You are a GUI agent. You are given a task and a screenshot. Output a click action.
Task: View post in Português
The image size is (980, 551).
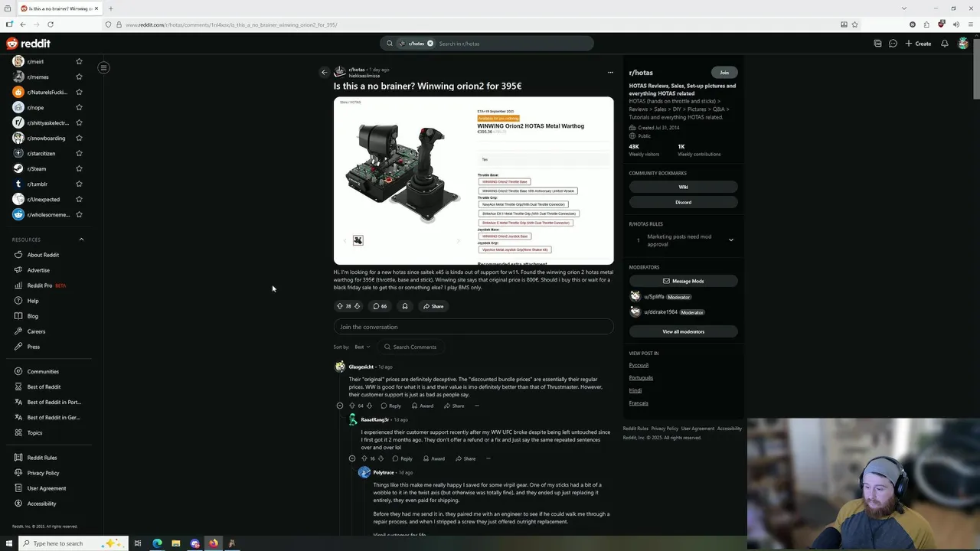(641, 377)
